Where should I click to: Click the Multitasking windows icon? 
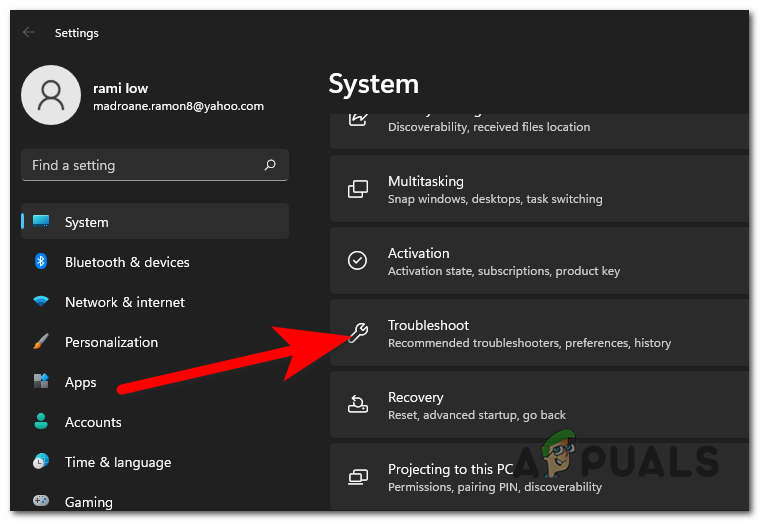pos(358,189)
